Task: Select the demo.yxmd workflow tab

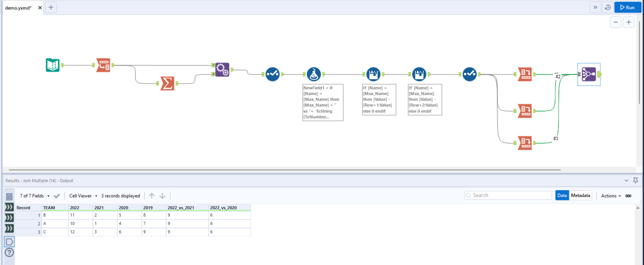Action: (18, 7)
